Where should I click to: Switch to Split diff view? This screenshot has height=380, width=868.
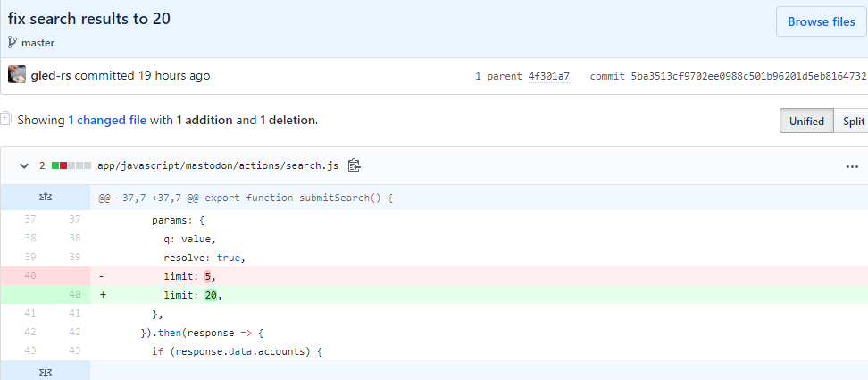(x=853, y=121)
